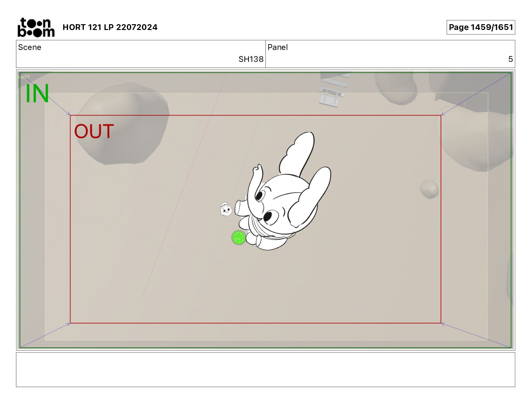Click the small chick character
532x411 pixels.
(226, 210)
